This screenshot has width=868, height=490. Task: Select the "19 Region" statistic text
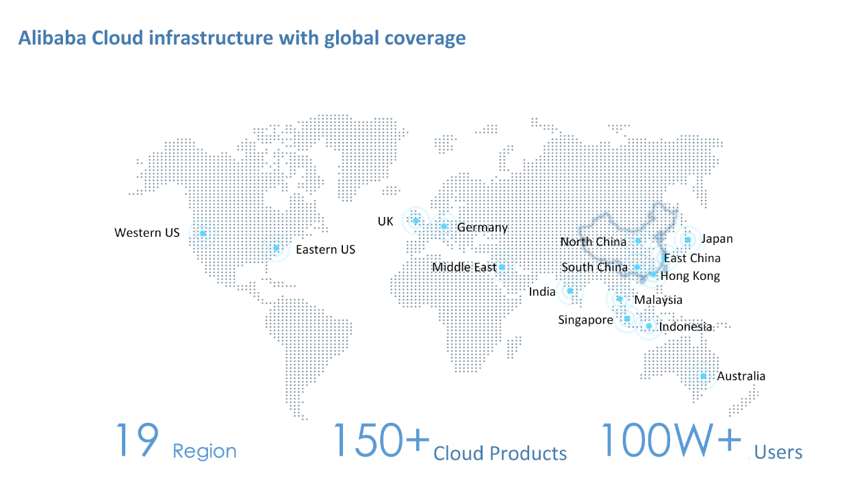(176, 441)
